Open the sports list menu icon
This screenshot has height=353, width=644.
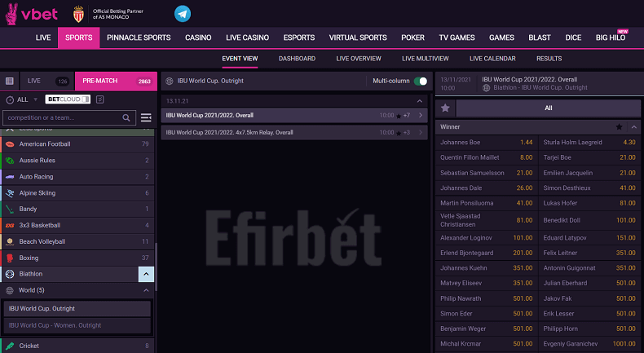pos(146,118)
